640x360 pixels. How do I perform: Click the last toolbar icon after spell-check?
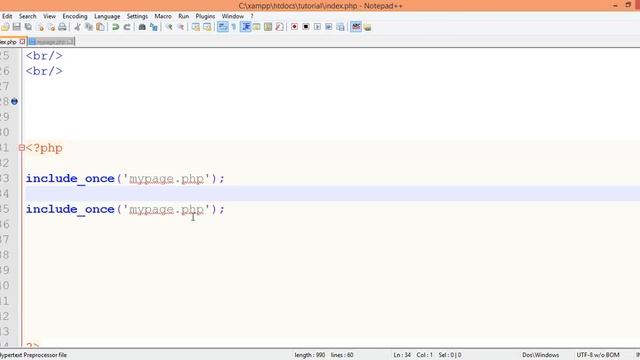tap(367, 27)
